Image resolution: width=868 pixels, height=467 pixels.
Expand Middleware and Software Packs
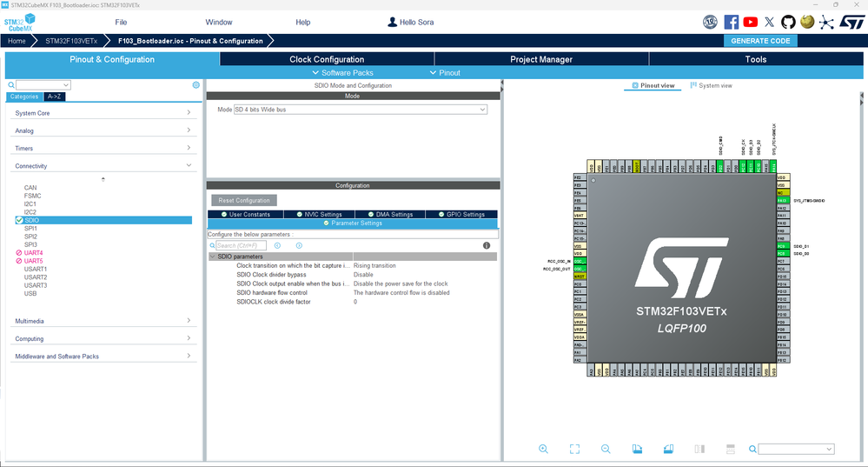pyautogui.click(x=103, y=357)
